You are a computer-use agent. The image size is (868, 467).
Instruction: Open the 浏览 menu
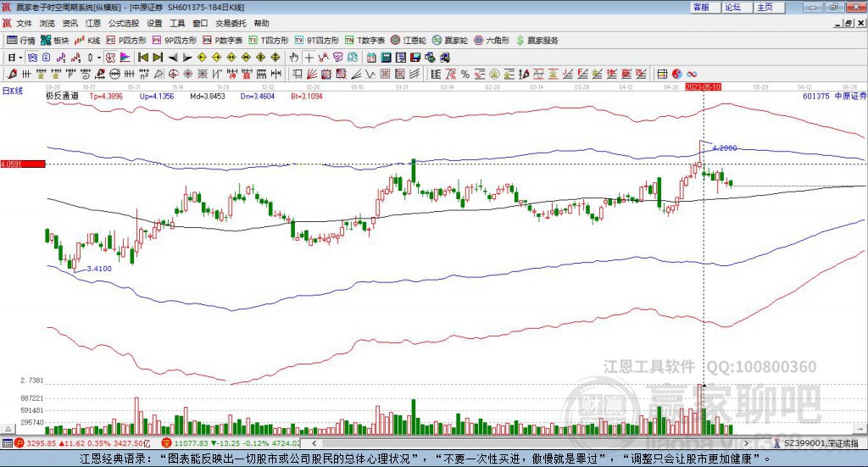(47, 23)
